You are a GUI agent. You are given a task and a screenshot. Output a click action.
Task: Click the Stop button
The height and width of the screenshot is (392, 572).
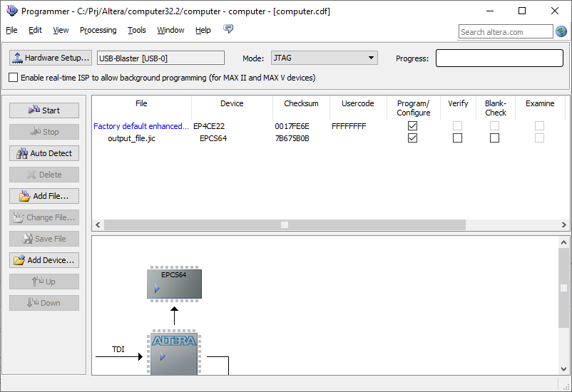44,132
